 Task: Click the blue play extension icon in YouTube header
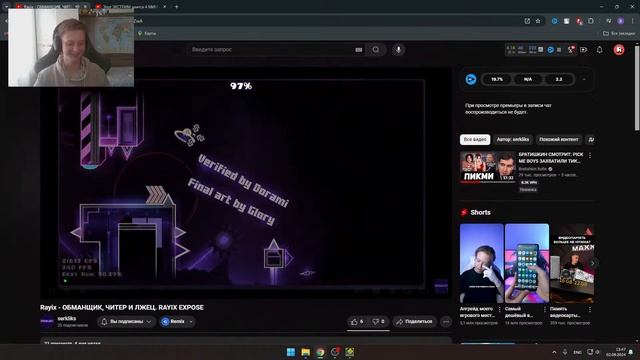click(x=550, y=50)
